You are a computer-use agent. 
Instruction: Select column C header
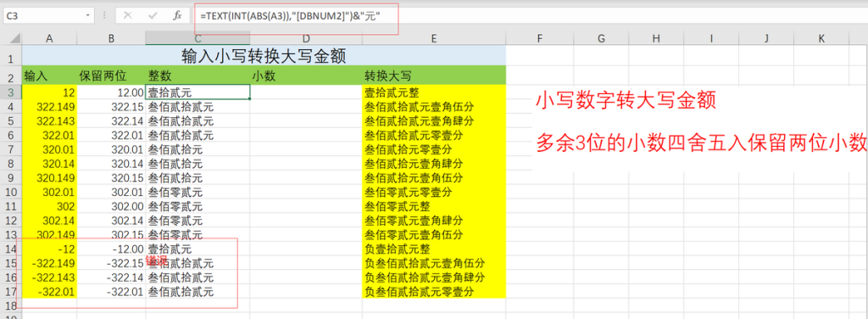pyautogui.click(x=198, y=38)
